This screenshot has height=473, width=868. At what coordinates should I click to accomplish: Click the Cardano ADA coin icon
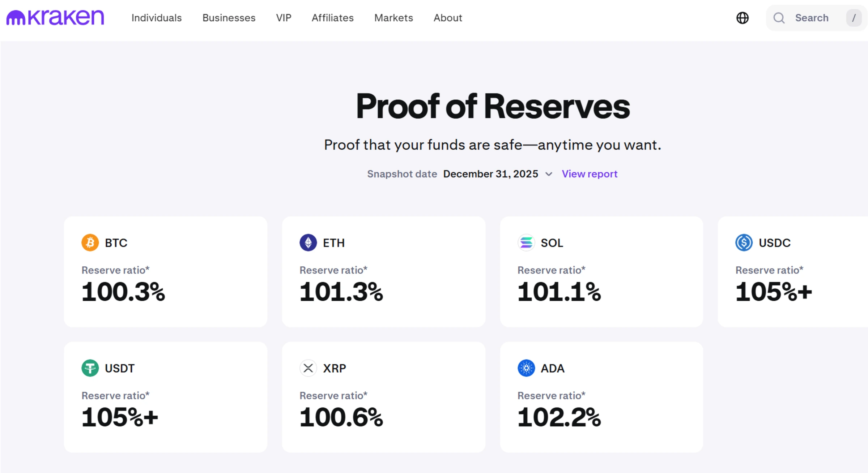pyautogui.click(x=527, y=368)
